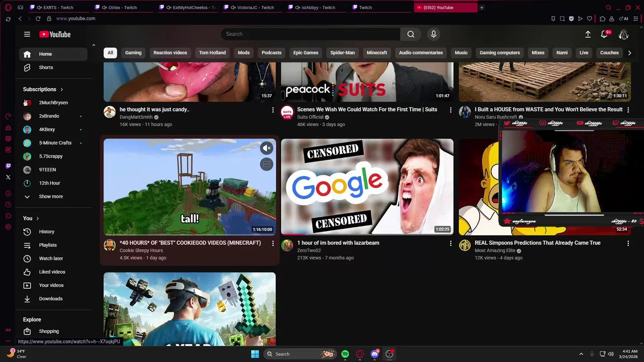Open options for the Cookiegod Minecraft video
Image resolution: width=644 pixels, height=362 pixels.
pyautogui.click(x=273, y=243)
